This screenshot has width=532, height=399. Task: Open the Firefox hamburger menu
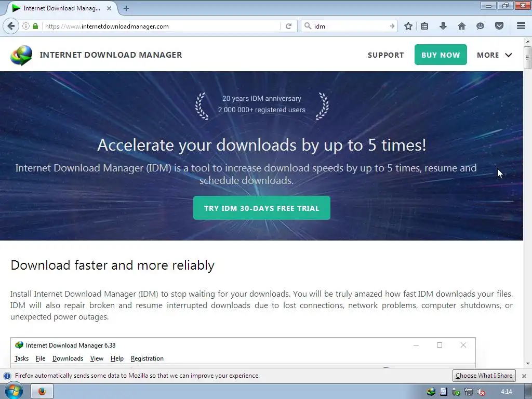pos(521,26)
